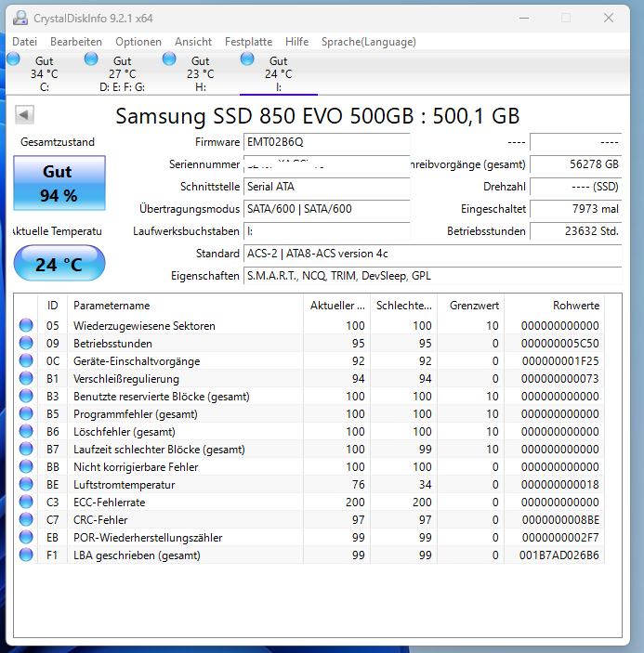Click status orb for ECC-Fehlerrate row

[x=26, y=502]
